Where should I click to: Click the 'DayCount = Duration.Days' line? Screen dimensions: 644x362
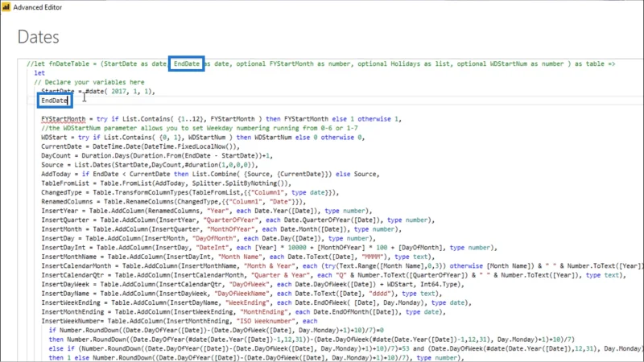(x=157, y=155)
